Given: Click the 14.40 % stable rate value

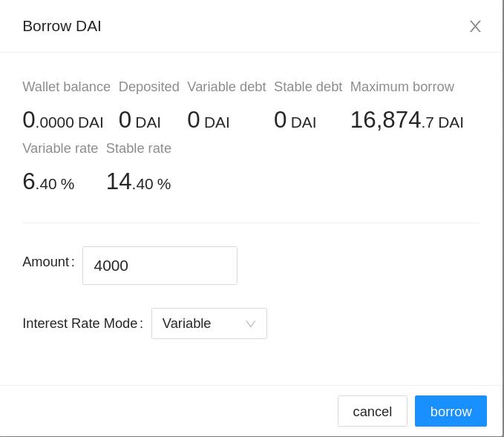Looking at the screenshot, I should click(x=138, y=182).
